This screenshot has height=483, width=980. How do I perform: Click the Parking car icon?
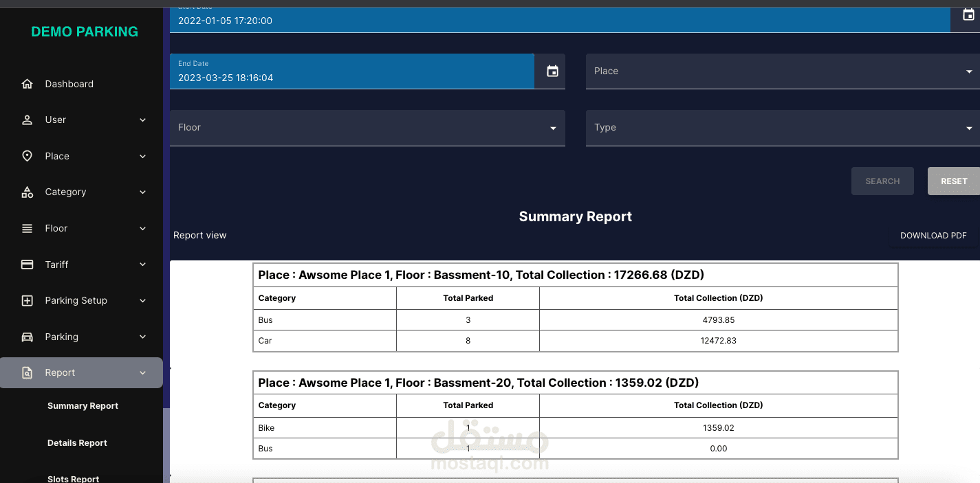click(x=28, y=337)
